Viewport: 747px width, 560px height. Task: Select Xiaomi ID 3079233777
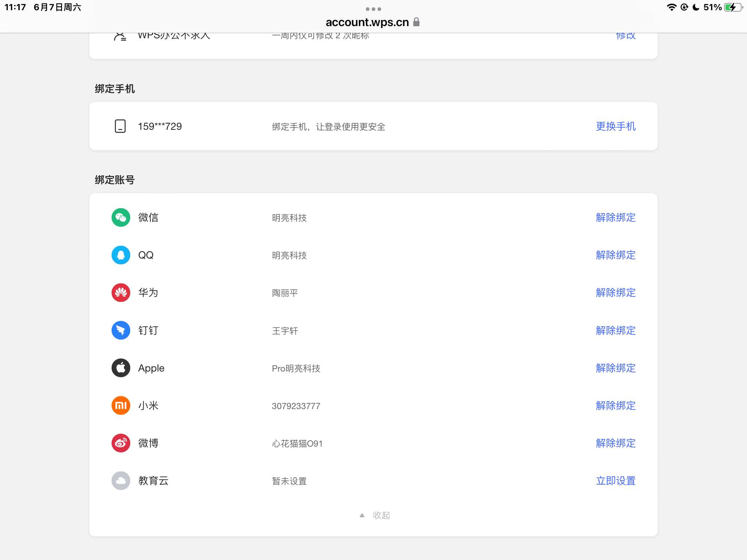(296, 406)
